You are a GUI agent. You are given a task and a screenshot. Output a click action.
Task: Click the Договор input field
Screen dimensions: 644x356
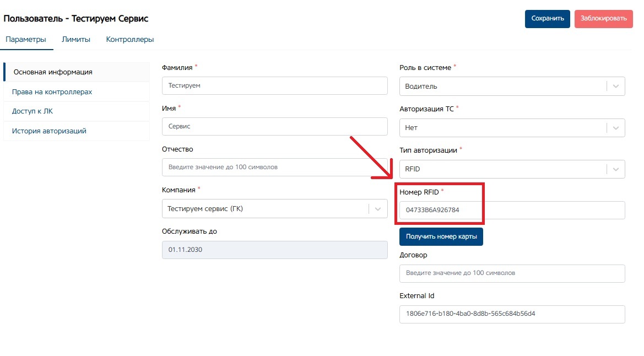[x=512, y=273]
